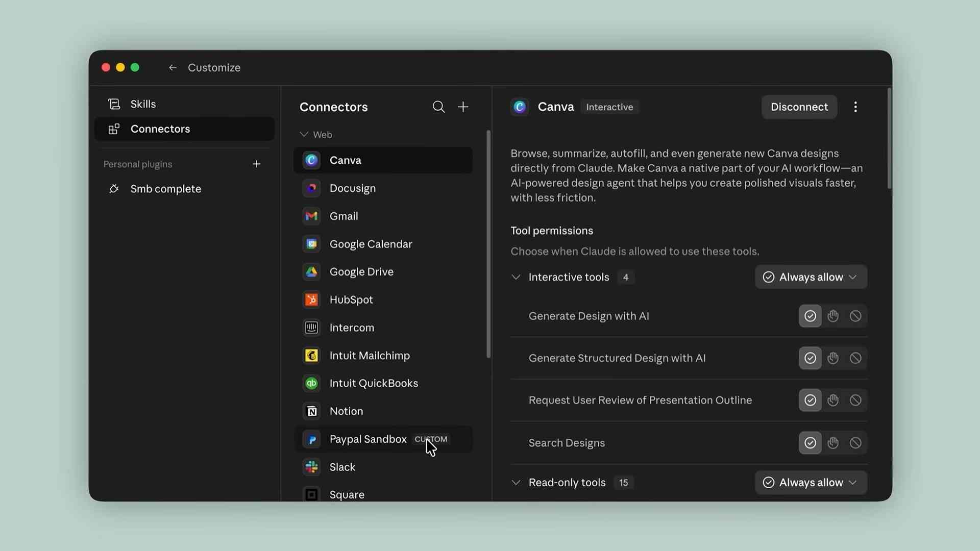The height and width of the screenshot is (551, 980).
Task: Click the Canva logo in detail header
Action: [x=520, y=107]
